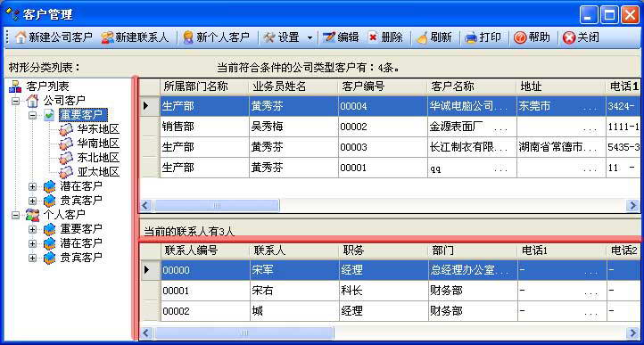The height and width of the screenshot is (345, 644).
Task: Click the 编辑 pencil icon
Action: coord(329,37)
